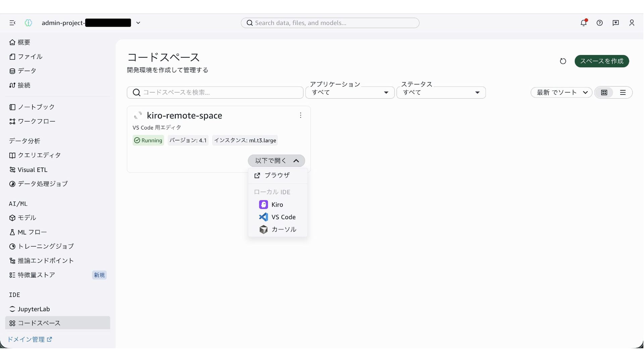Open the 最新 でソート sort dropdown

click(561, 93)
